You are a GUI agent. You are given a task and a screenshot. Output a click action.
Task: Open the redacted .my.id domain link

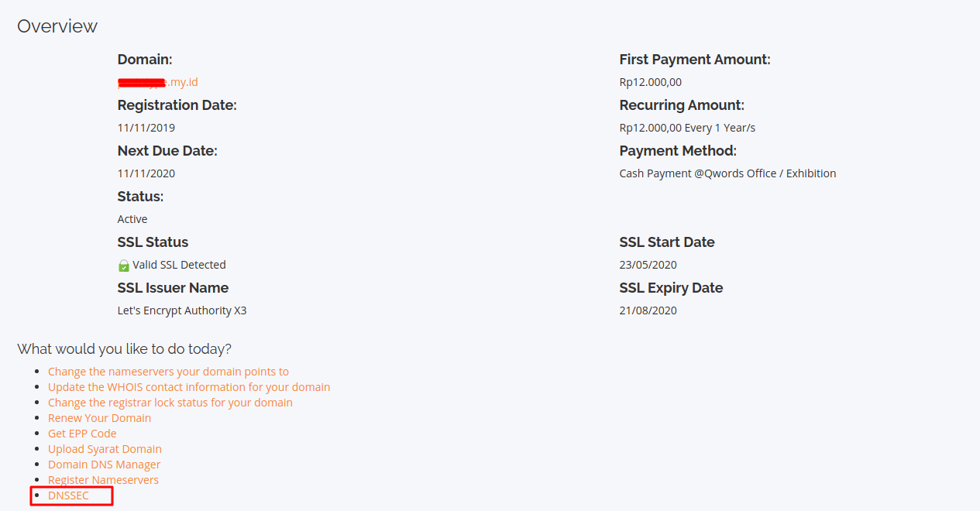tap(158, 82)
